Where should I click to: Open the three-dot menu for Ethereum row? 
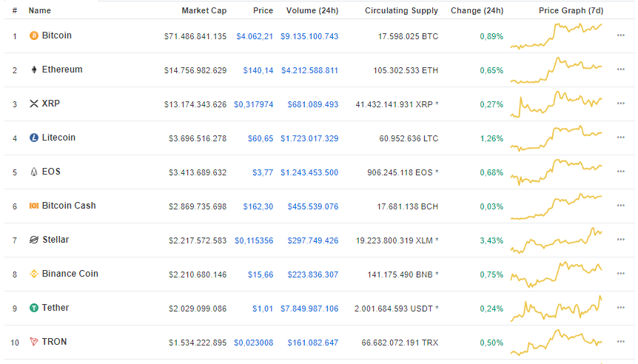620,70
